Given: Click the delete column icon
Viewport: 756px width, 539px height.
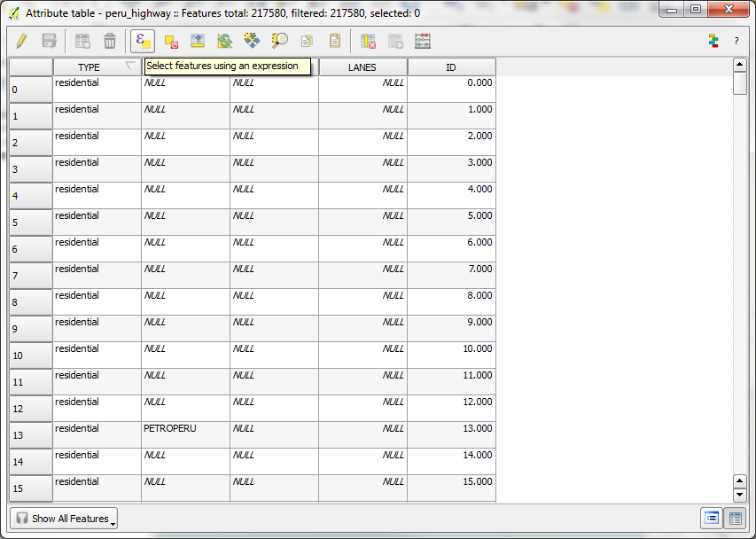Looking at the screenshot, I should pos(369,41).
